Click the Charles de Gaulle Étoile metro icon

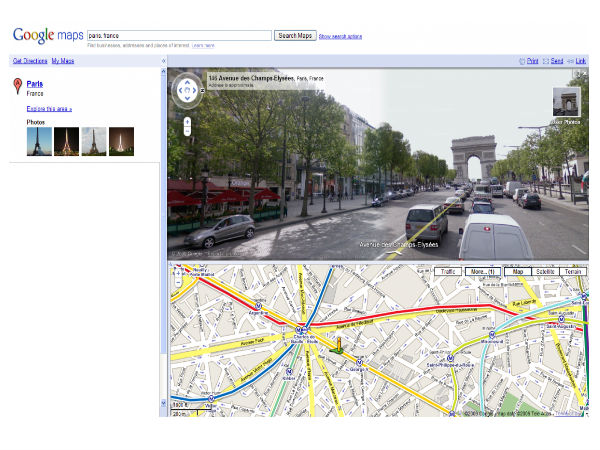(x=299, y=328)
